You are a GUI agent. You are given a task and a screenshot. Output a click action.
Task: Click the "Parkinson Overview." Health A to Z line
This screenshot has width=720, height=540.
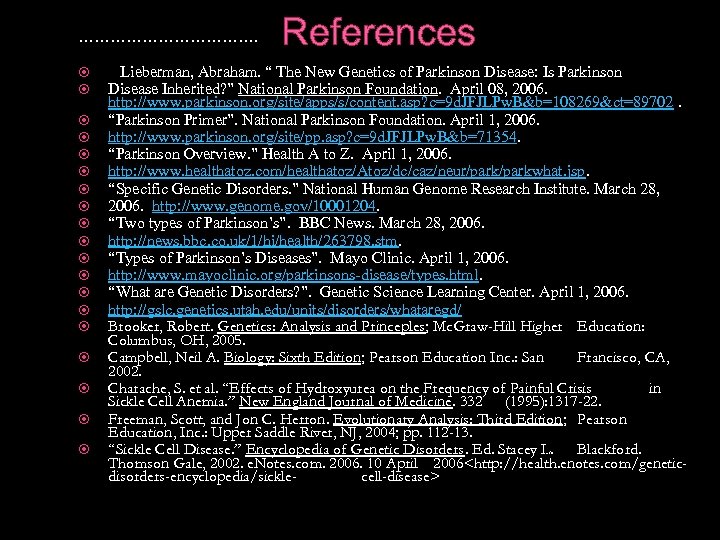280,154
